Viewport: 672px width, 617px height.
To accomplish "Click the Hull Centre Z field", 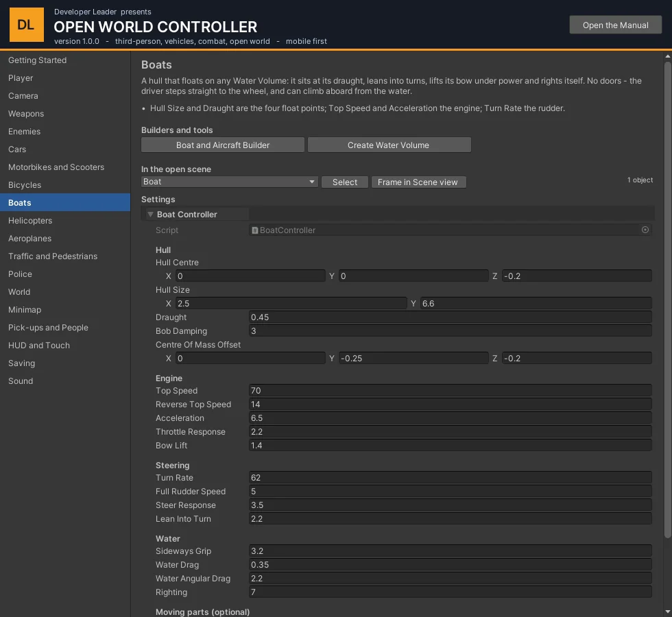I will pyautogui.click(x=577, y=276).
